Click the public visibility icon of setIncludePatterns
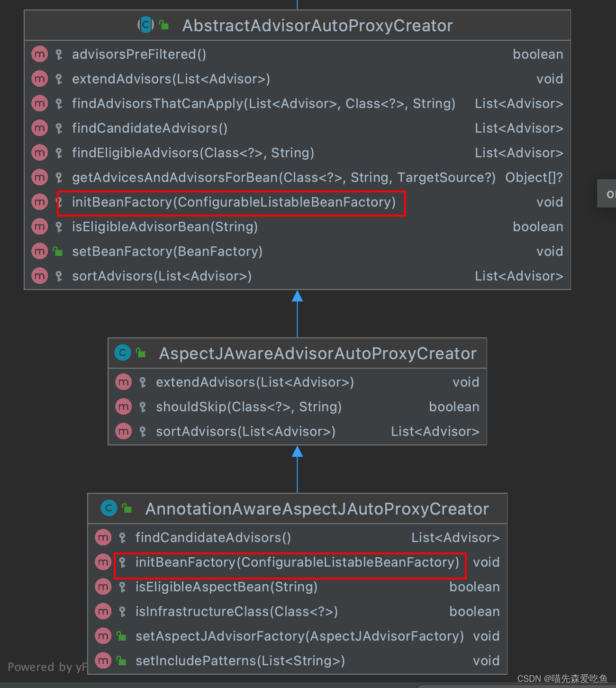616x688 pixels. [121, 661]
